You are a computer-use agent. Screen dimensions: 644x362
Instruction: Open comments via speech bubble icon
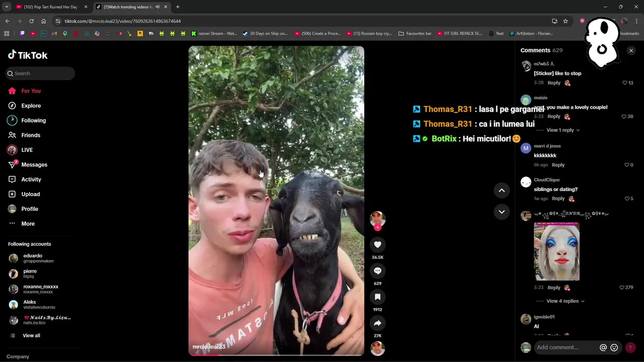click(377, 270)
